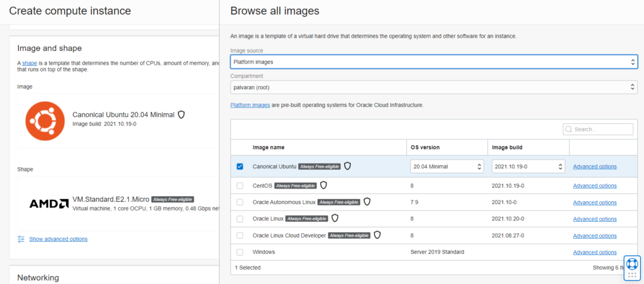This screenshot has width=644, height=284.
Task: Click shield icon beside Ubuntu 20.04 Minimal title
Action: click(x=181, y=114)
